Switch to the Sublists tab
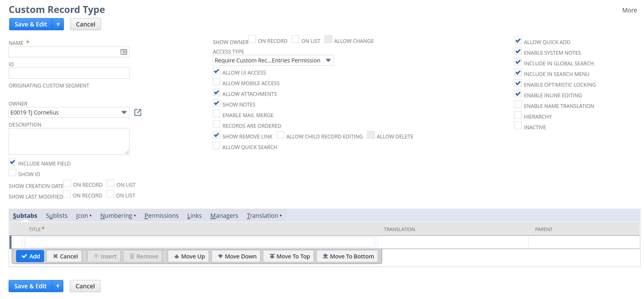This screenshot has height=299, width=644. [57, 216]
